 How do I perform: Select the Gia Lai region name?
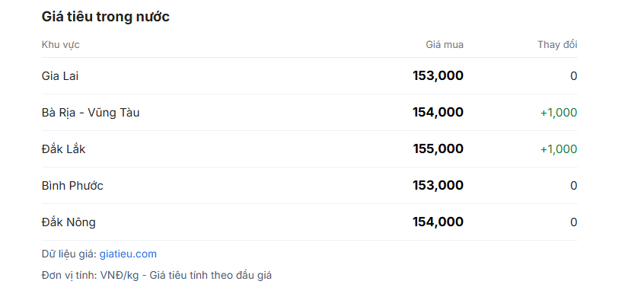point(60,76)
